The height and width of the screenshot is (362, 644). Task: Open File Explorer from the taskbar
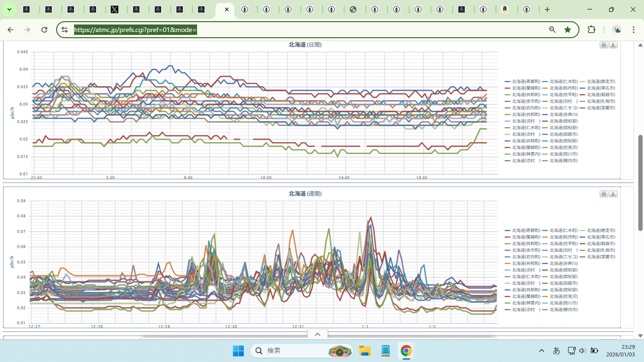click(x=365, y=351)
